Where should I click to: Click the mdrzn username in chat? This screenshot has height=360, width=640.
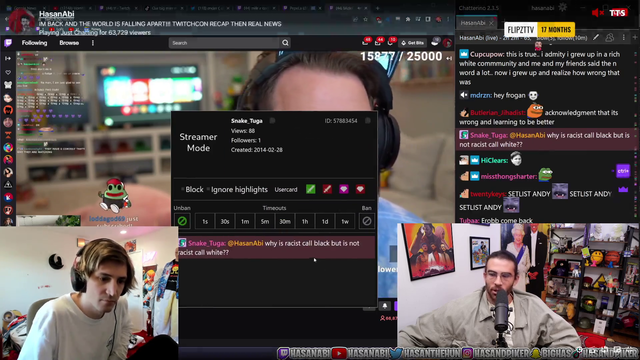[480, 96]
